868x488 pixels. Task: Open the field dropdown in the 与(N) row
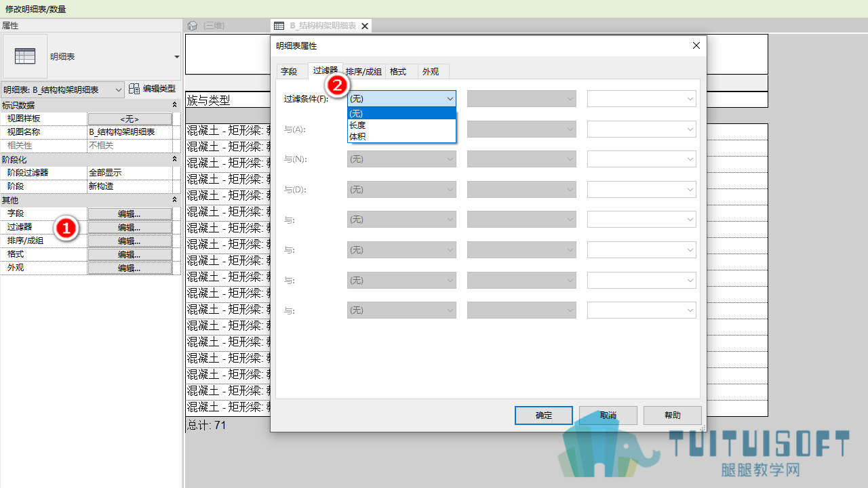(x=401, y=159)
